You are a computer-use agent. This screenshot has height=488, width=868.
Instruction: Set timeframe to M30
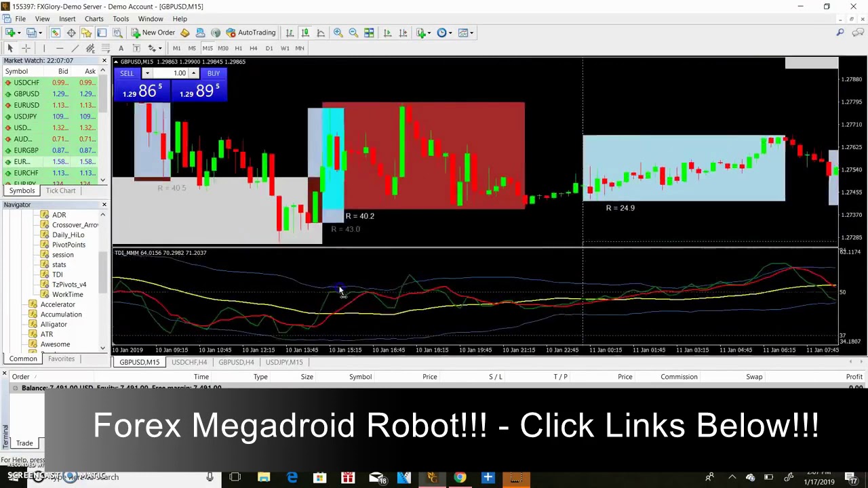[222, 48]
